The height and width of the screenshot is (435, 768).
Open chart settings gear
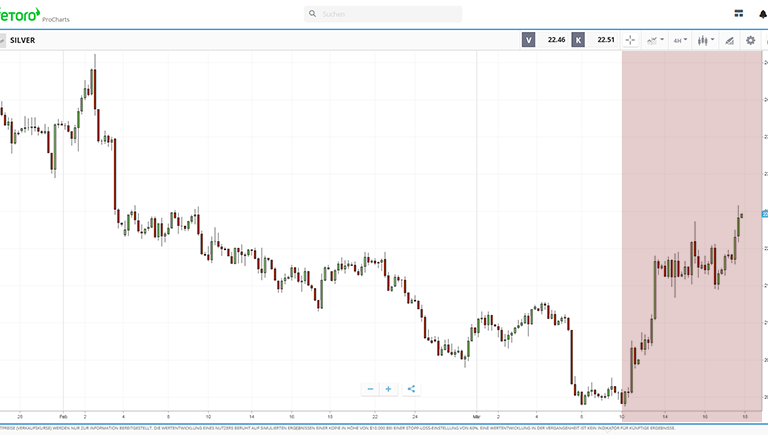point(751,40)
